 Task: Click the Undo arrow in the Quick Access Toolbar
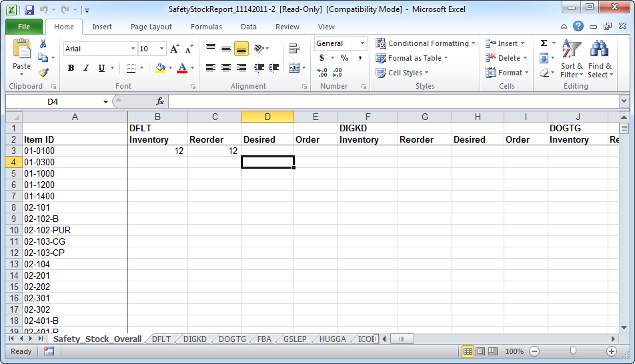pyautogui.click(x=44, y=10)
